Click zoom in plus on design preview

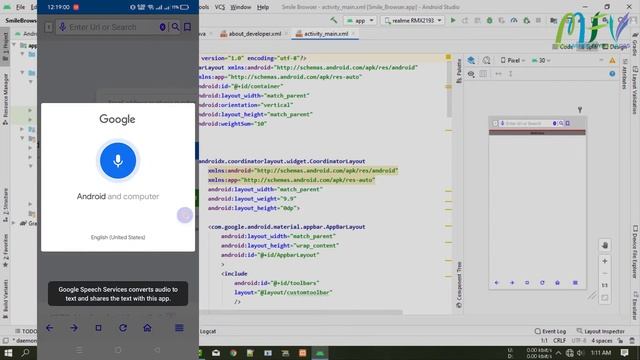pyautogui.click(x=605, y=261)
